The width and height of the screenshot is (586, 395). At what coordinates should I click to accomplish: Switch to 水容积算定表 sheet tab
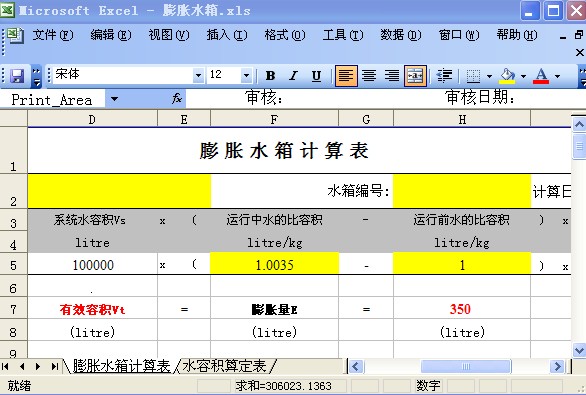224,366
